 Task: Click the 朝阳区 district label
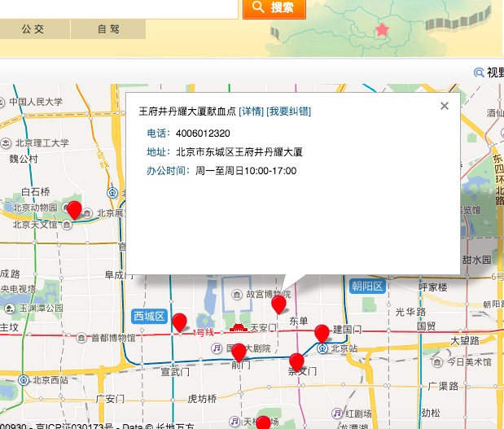click(366, 287)
